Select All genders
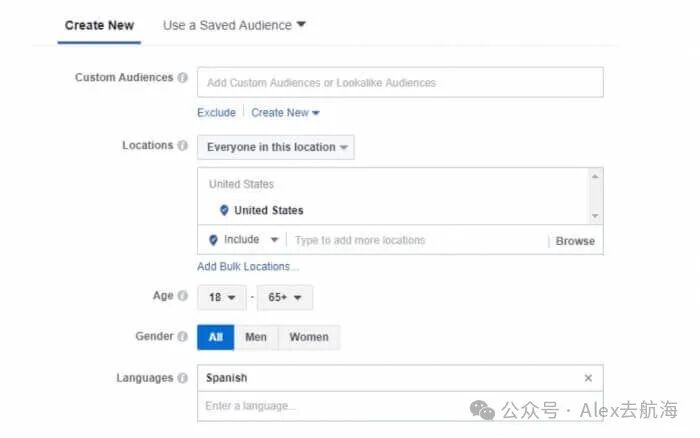700x438 pixels. pyautogui.click(x=216, y=337)
